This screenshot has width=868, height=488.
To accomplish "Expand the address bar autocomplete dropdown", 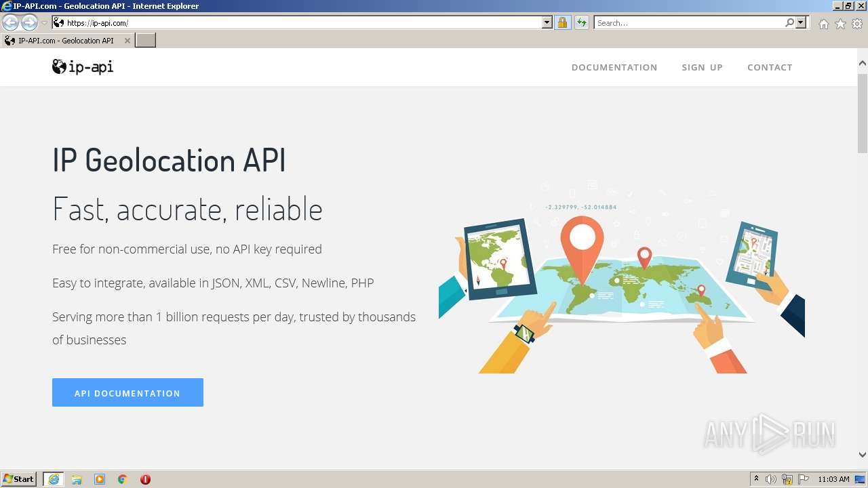I will pyautogui.click(x=547, y=23).
